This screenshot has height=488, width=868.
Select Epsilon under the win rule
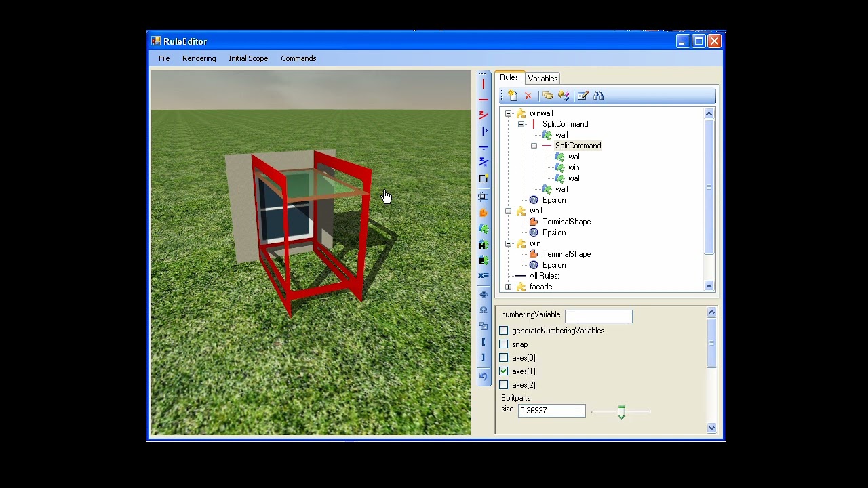click(x=554, y=265)
